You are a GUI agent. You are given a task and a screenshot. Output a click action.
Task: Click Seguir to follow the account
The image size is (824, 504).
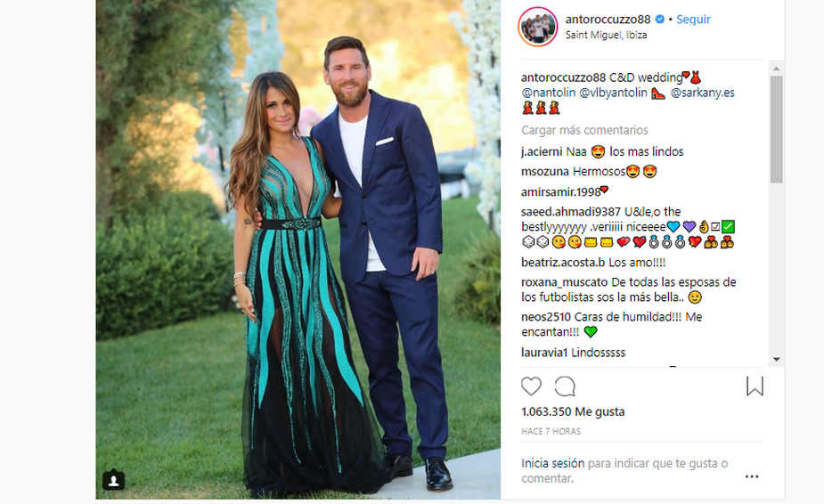(693, 20)
